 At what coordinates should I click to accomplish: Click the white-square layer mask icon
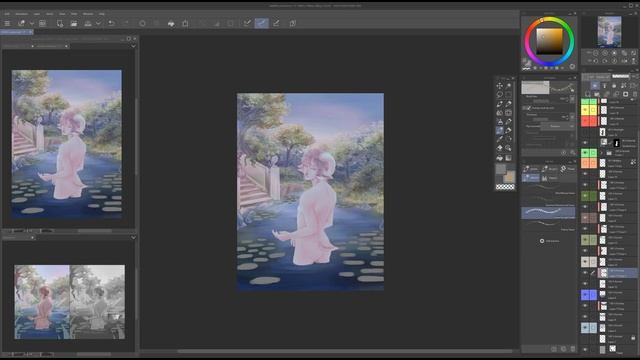click(625, 94)
